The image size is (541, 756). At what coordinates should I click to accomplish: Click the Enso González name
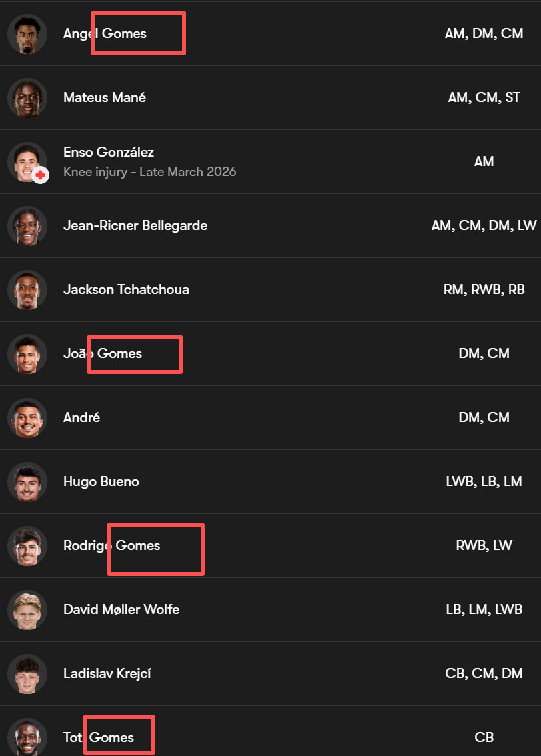(108, 152)
